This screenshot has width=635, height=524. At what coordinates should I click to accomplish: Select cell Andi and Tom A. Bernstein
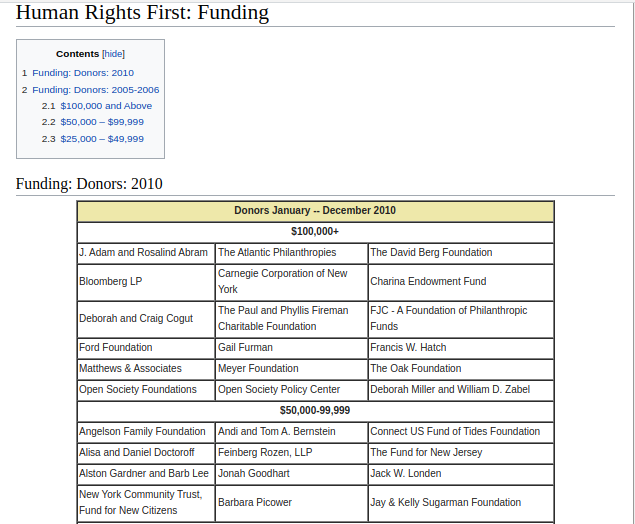(x=291, y=432)
